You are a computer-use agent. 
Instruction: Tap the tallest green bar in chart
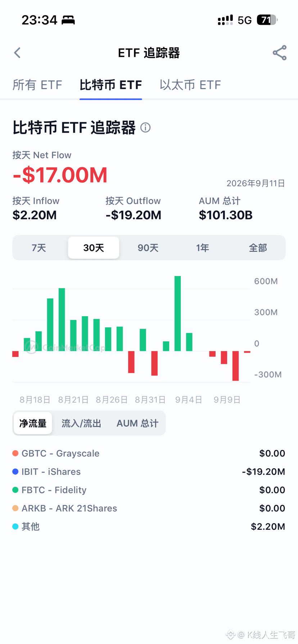point(178,313)
